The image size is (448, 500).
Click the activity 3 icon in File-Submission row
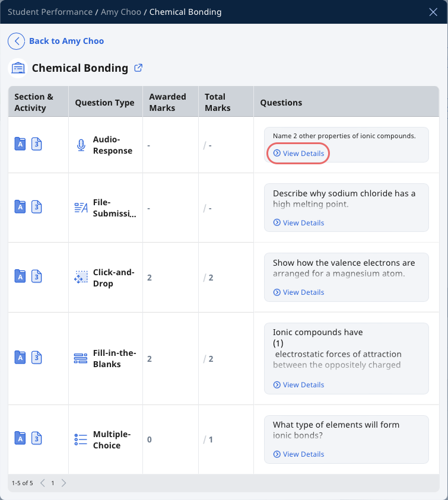37,207
